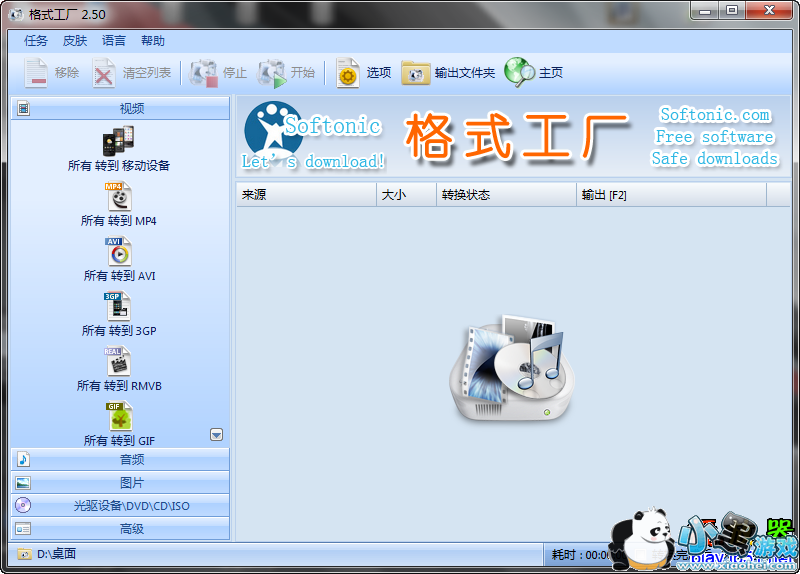Select 所有 转到 移动设备 mobile device icon
Viewport: 800px width, 574px height.
(x=118, y=141)
